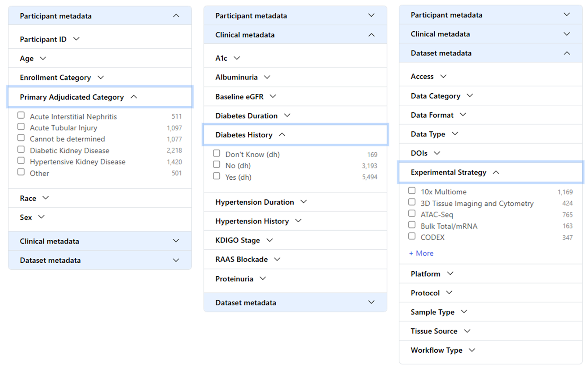Check the Acute Tubular Injury checkbox
588x367 pixels.
pyautogui.click(x=21, y=127)
